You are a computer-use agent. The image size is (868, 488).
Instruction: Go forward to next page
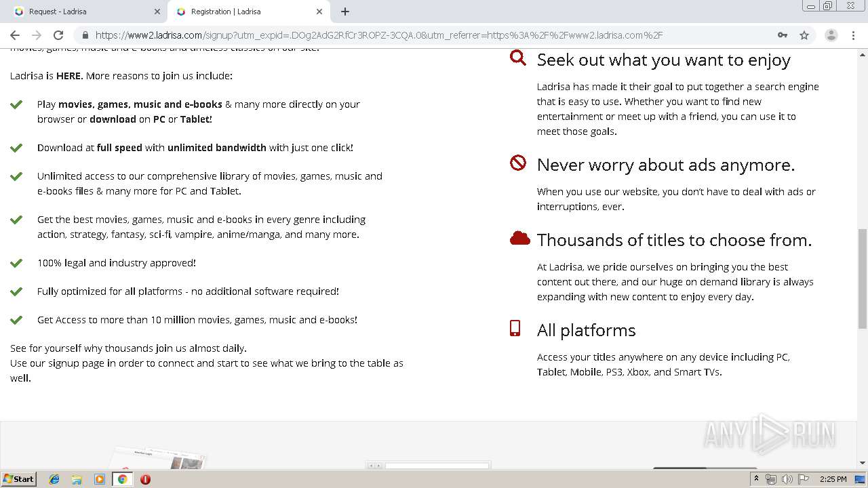click(37, 35)
